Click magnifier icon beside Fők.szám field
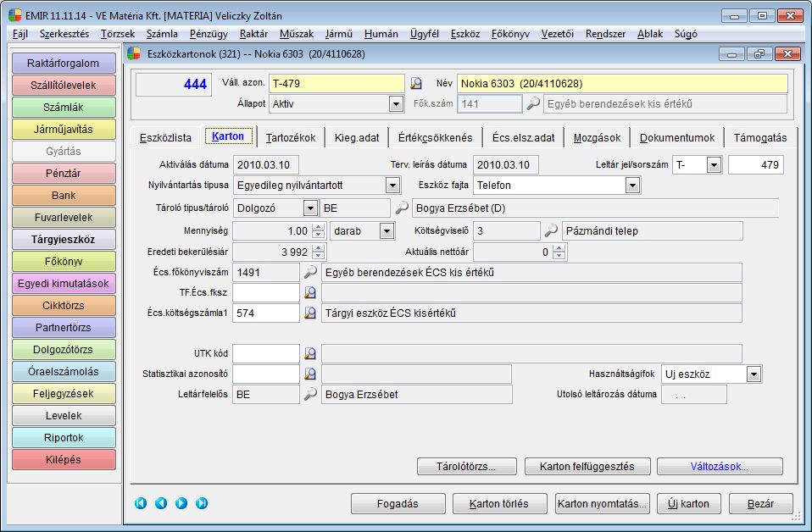Screen dimensions: 812x532 533,103
